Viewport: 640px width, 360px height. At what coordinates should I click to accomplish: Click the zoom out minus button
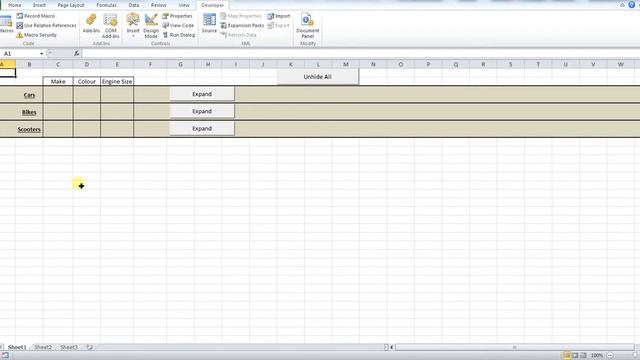tap(610, 356)
